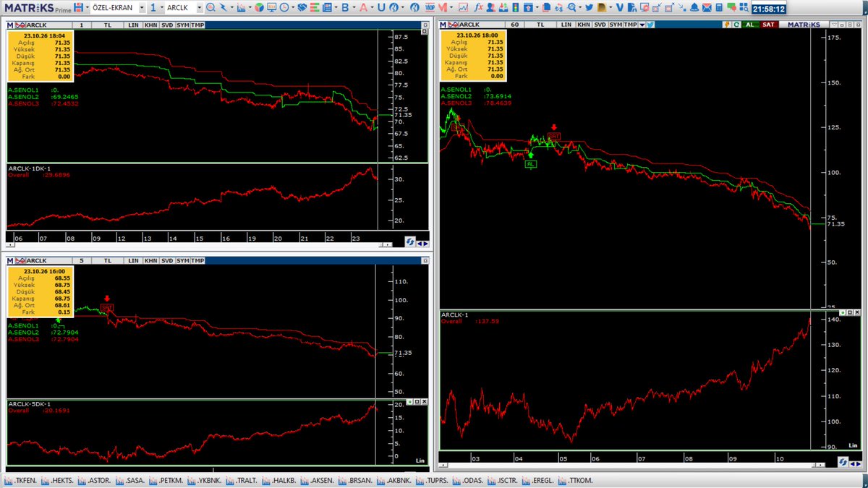
Task: Toggle SVD in the 5-minute chart header
Action: pos(167,260)
